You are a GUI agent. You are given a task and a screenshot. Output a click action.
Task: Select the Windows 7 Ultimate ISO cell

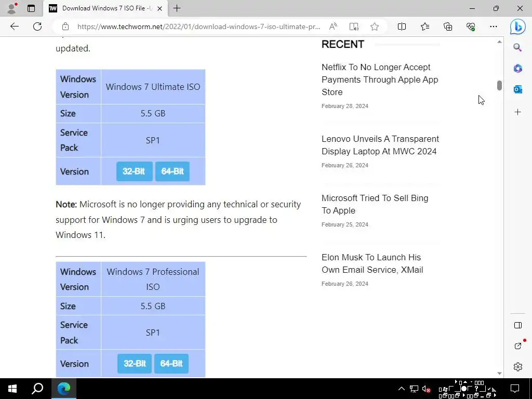coord(153,87)
